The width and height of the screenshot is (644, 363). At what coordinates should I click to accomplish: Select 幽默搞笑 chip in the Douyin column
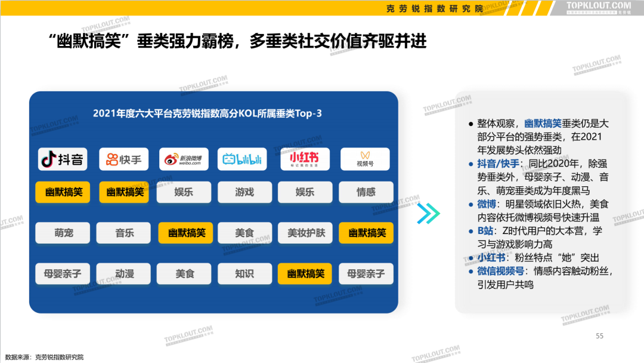[x=63, y=192]
